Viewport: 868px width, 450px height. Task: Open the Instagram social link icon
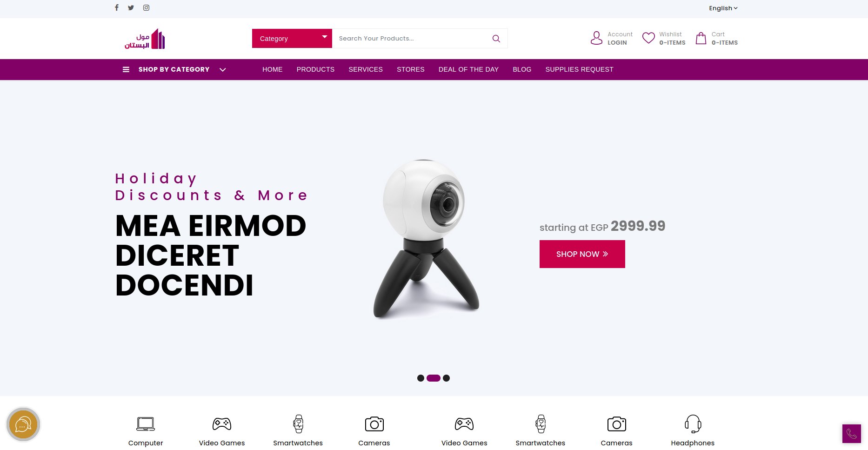point(146,7)
